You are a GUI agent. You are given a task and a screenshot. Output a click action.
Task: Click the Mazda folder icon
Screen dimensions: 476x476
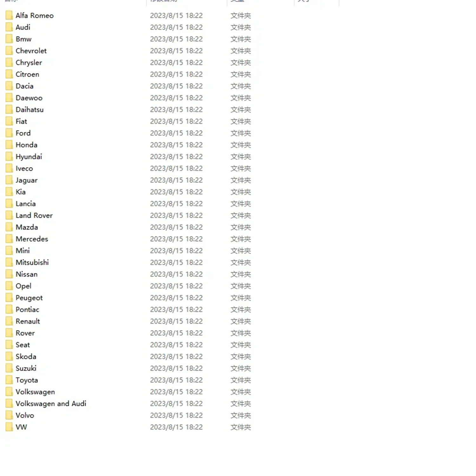coord(9,227)
